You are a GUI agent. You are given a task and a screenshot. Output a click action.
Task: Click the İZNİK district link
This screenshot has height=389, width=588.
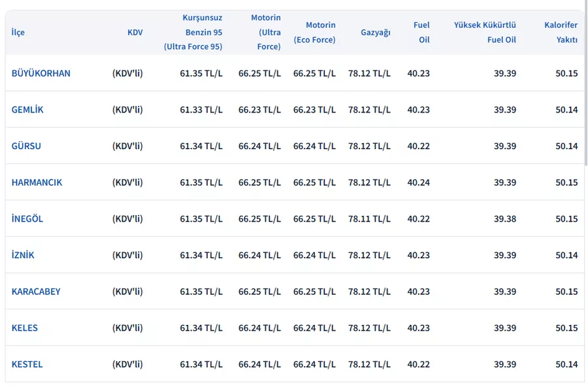click(23, 255)
